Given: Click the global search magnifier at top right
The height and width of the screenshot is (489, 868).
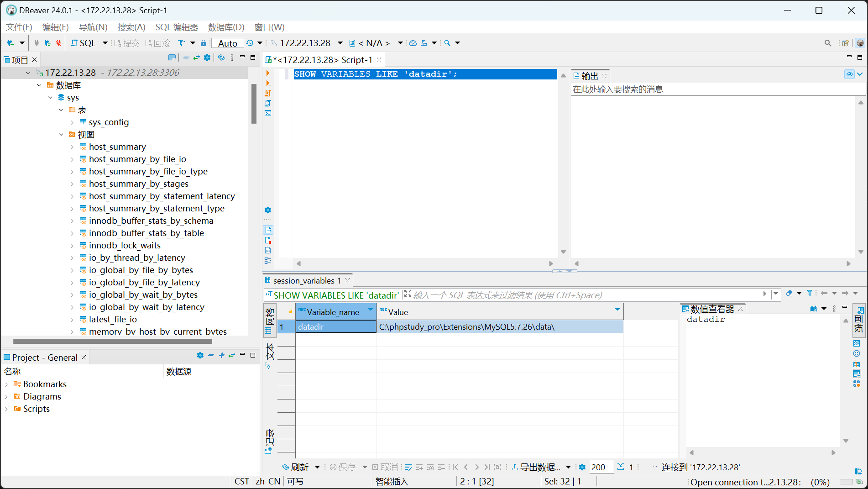Looking at the screenshot, I should point(828,43).
